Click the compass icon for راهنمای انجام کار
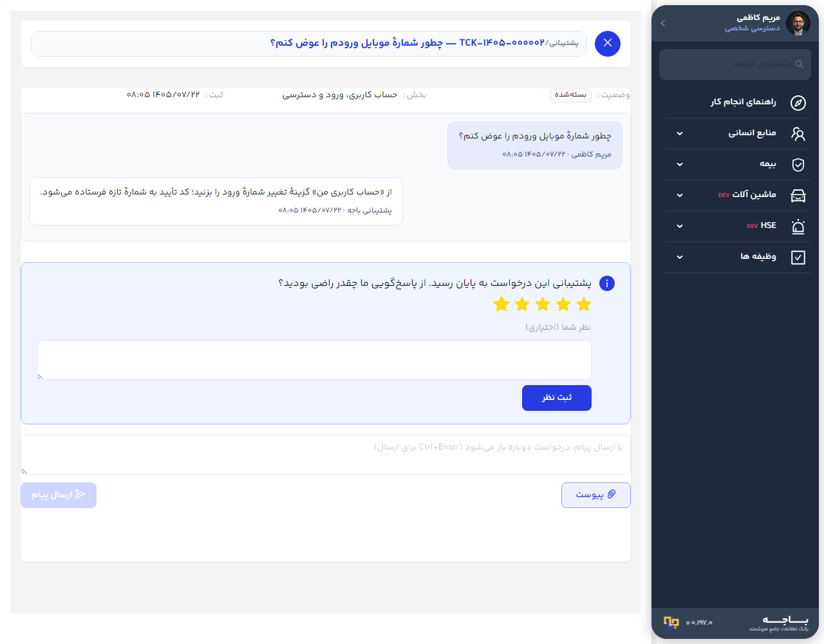 click(x=798, y=103)
